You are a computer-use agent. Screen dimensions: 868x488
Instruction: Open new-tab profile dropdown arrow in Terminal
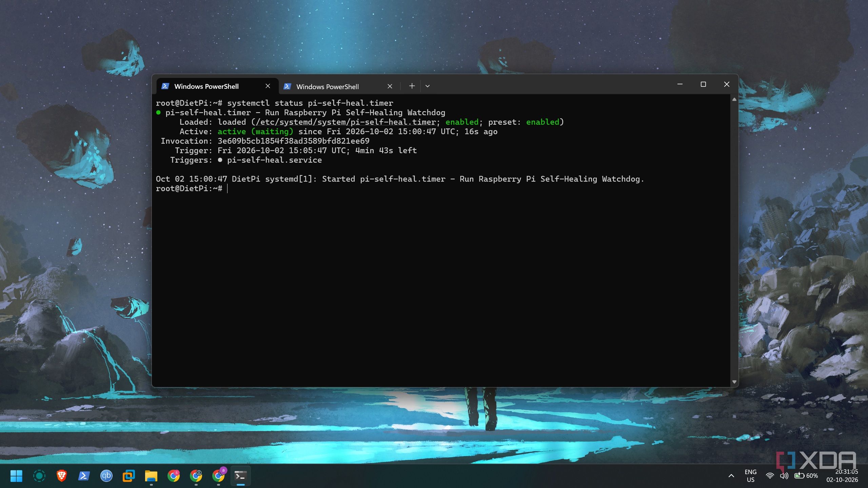click(428, 86)
